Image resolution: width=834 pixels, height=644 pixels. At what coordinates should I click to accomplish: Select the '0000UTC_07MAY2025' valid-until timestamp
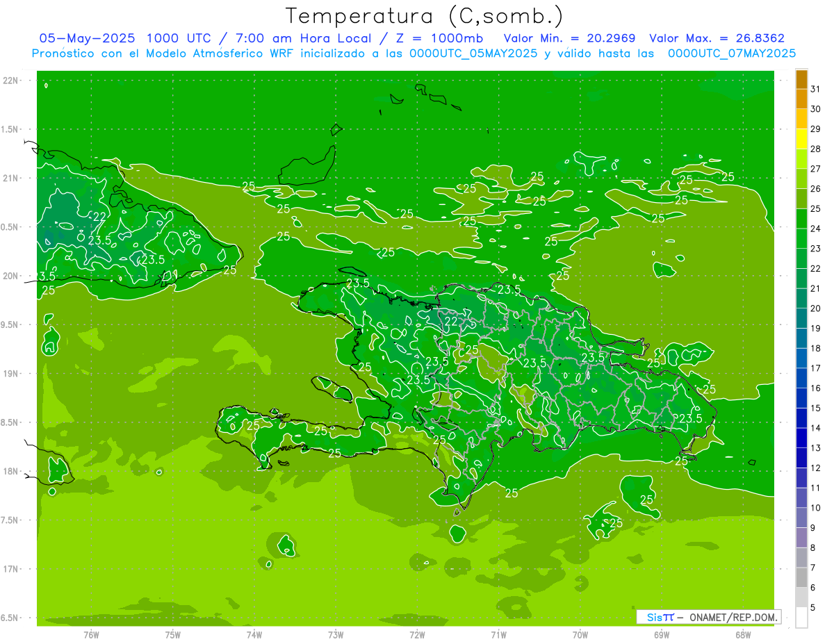732,53
